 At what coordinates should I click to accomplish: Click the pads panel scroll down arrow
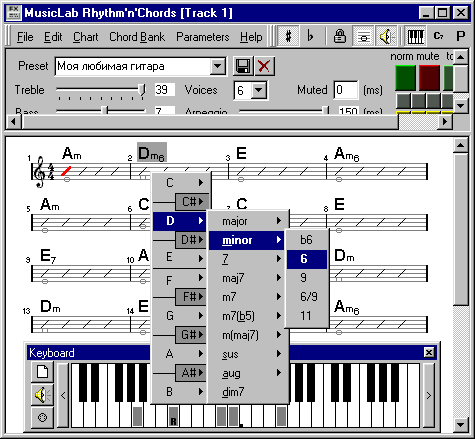click(461, 106)
